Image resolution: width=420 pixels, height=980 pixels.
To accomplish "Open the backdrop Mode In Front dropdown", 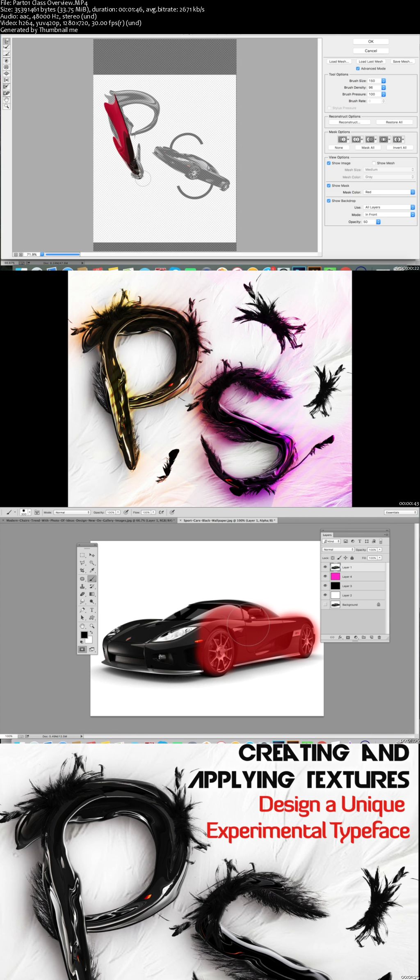I will [389, 214].
